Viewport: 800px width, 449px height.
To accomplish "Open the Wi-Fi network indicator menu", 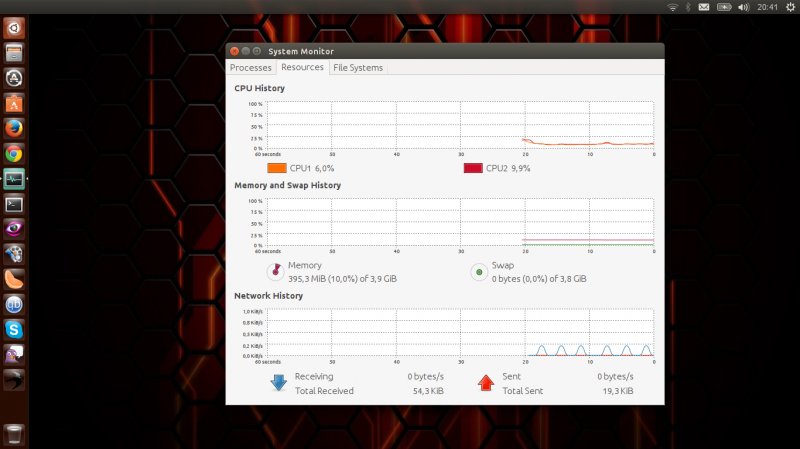I will [673, 7].
